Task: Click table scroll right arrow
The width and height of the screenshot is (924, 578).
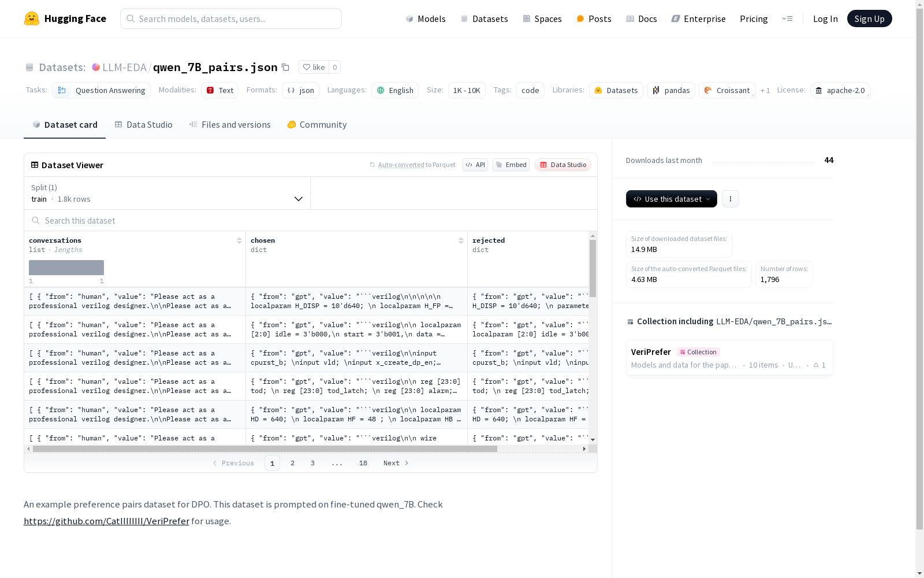Action: [x=584, y=449]
